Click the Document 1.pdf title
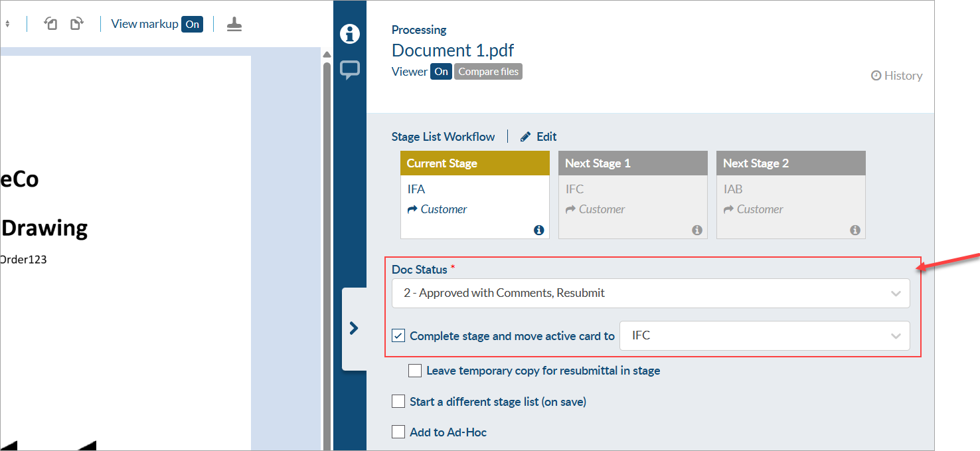 pos(453,50)
